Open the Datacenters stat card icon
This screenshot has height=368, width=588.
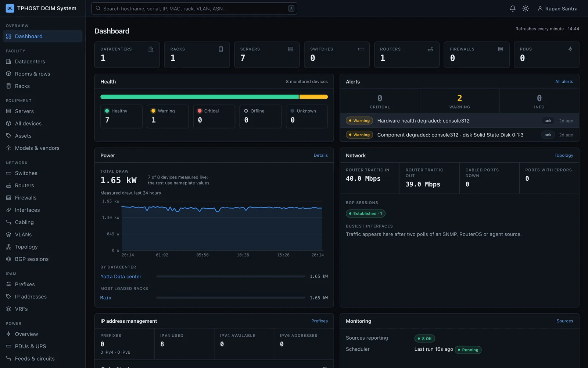[x=151, y=49]
